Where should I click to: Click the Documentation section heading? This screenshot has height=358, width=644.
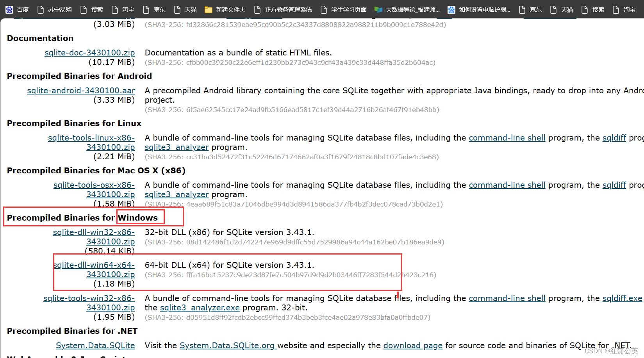click(40, 38)
